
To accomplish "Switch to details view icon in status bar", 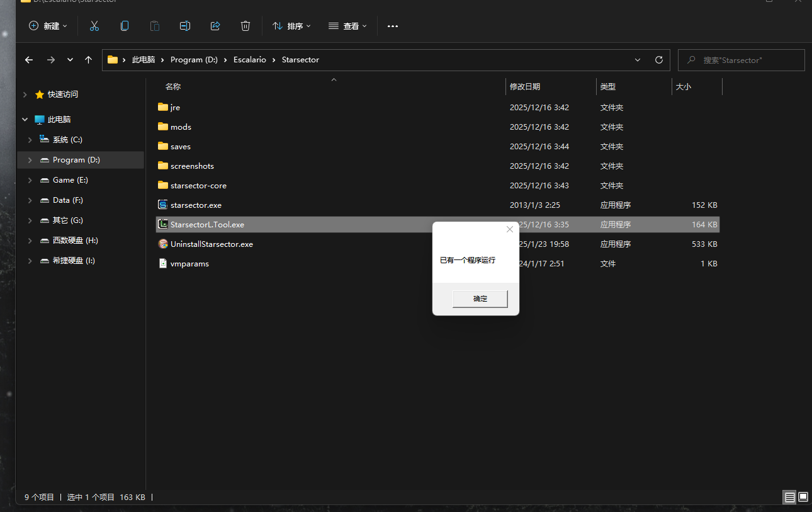I will tap(789, 498).
